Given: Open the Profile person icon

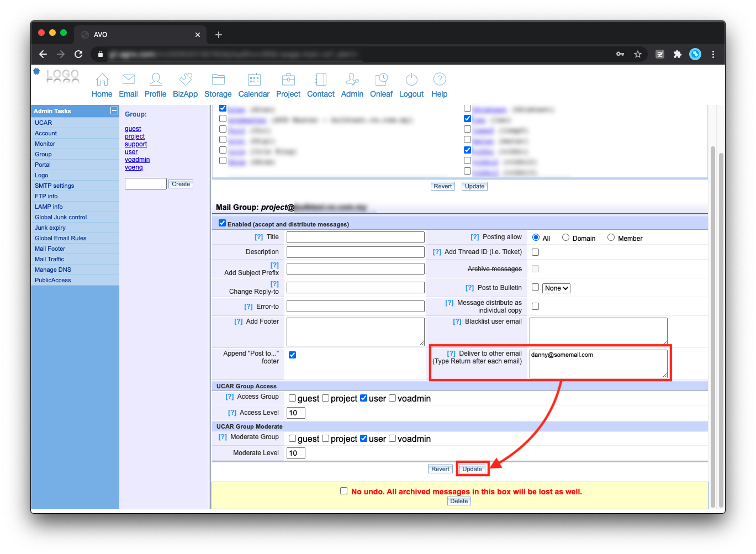Looking at the screenshot, I should (x=156, y=80).
